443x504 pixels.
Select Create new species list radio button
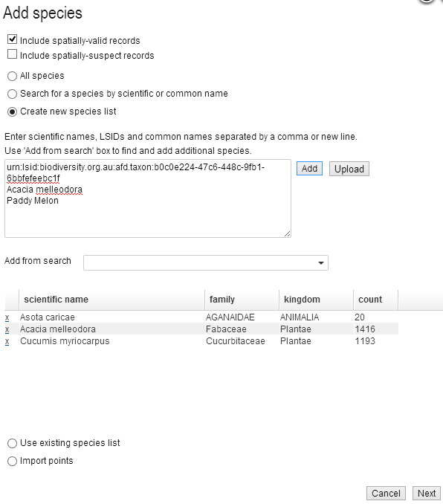pos(12,112)
